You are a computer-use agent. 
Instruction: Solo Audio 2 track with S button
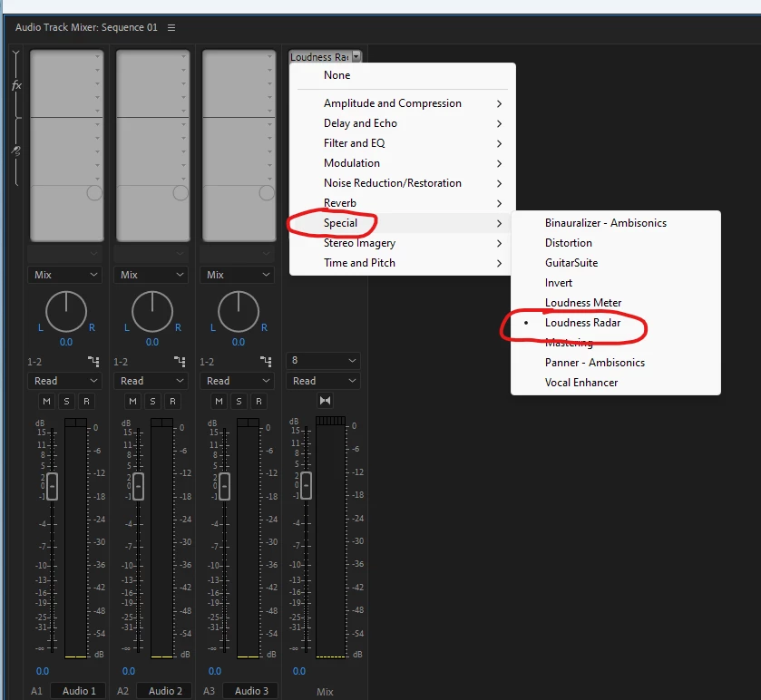click(153, 401)
